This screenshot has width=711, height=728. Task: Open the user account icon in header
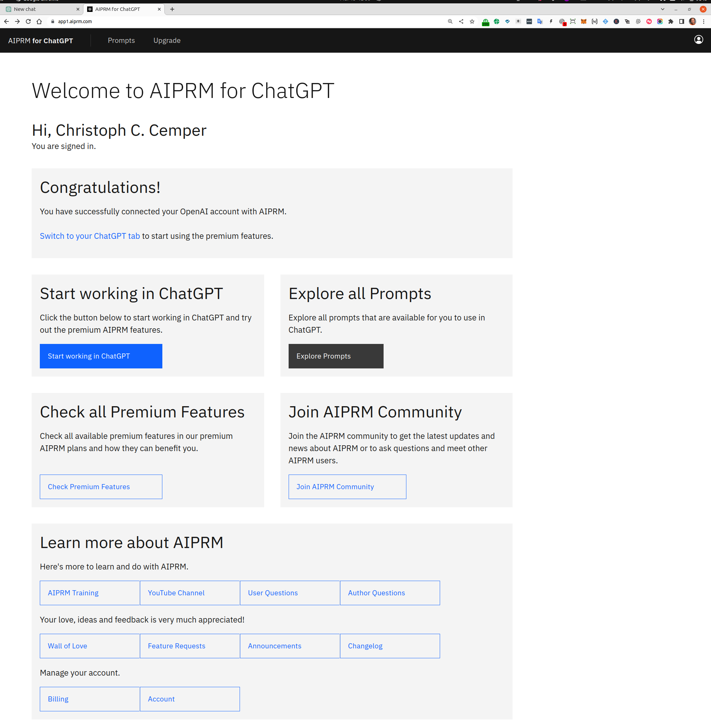[698, 40]
